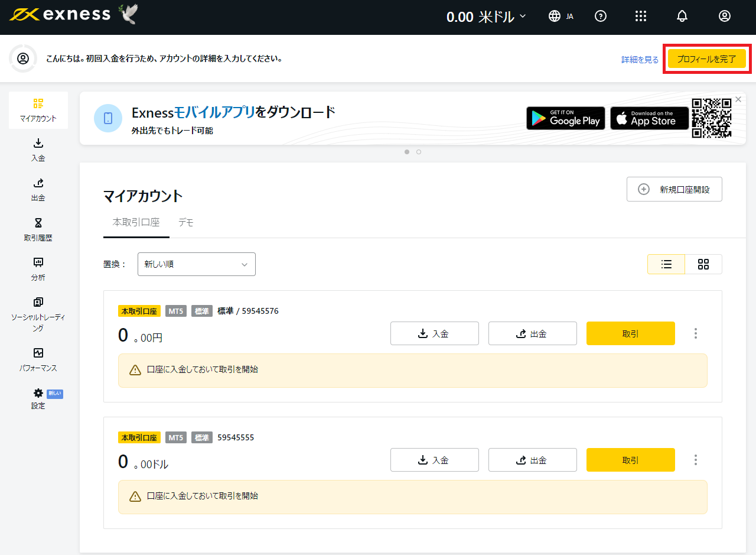Click the マイアカウント heading
Screen dimensions: 756x555
tap(143, 196)
